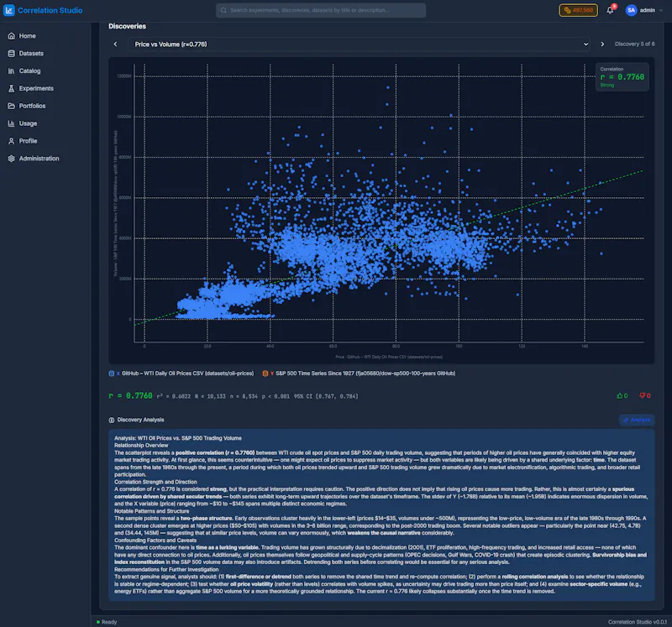This screenshot has width=672, height=627.
Task: Go to next discovery arrow
Action: click(x=602, y=44)
